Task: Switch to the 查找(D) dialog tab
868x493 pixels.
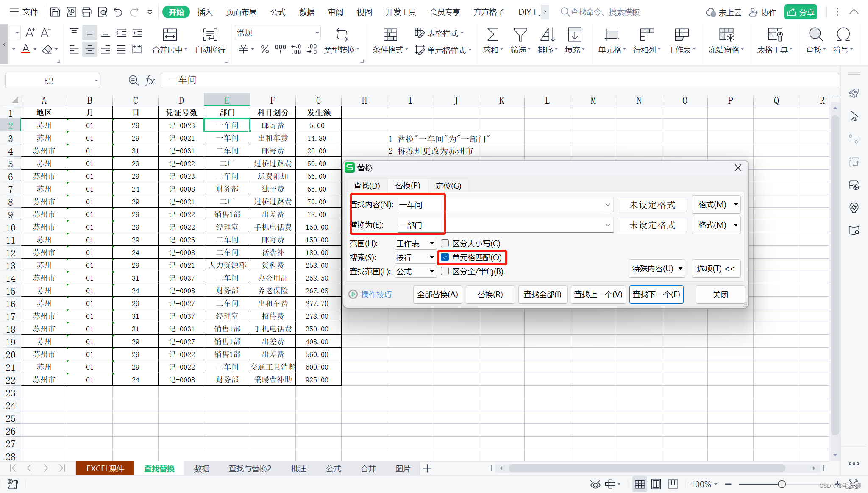Action: point(367,186)
